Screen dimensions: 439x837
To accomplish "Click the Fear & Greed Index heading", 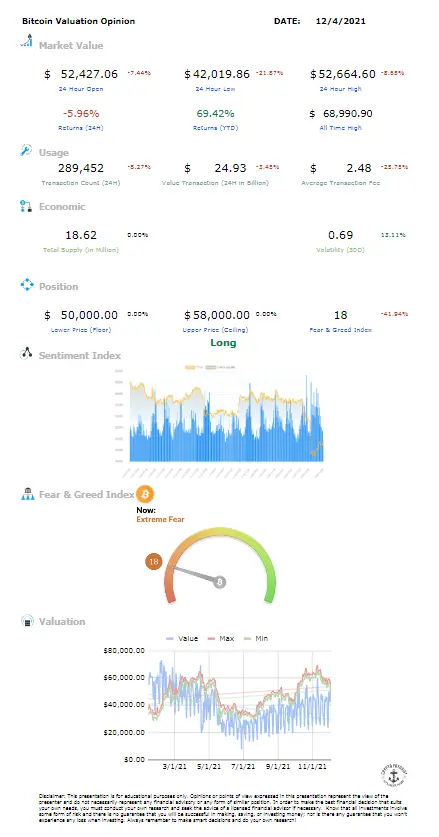I will [87, 495].
